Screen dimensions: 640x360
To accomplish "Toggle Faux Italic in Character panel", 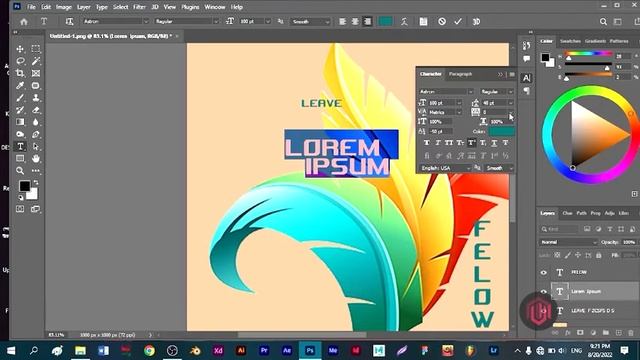I will (438, 143).
